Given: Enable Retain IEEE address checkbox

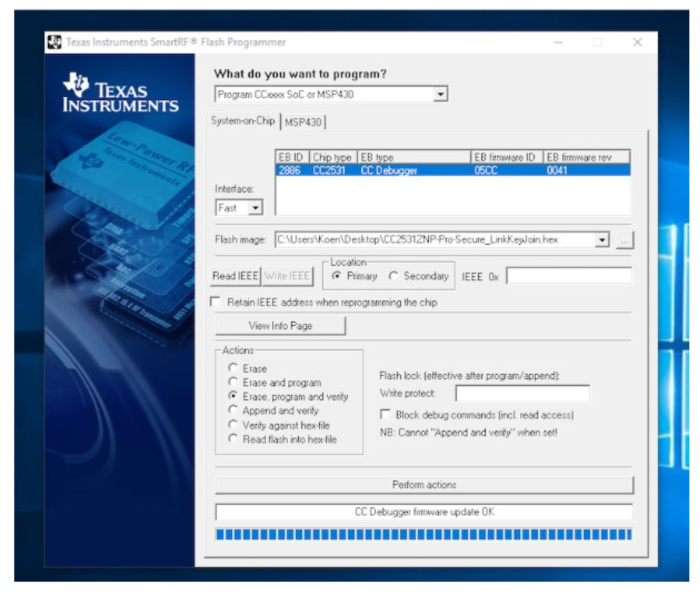Looking at the screenshot, I should click(x=215, y=302).
